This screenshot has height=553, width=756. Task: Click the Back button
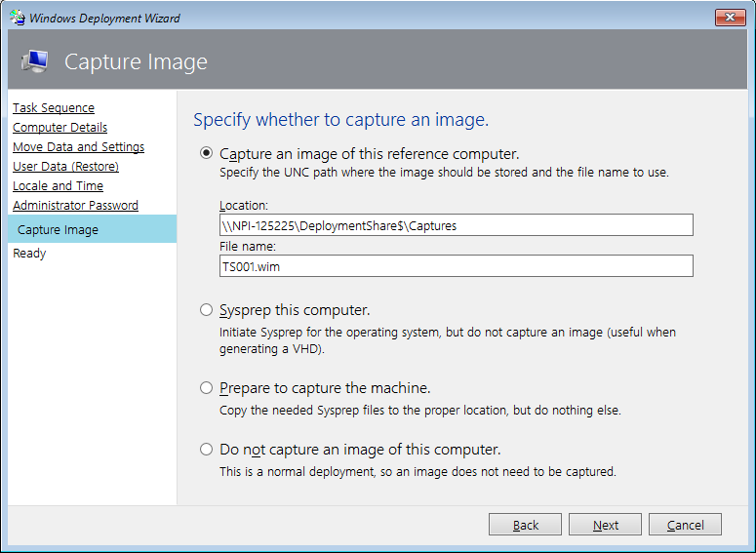(525, 525)
